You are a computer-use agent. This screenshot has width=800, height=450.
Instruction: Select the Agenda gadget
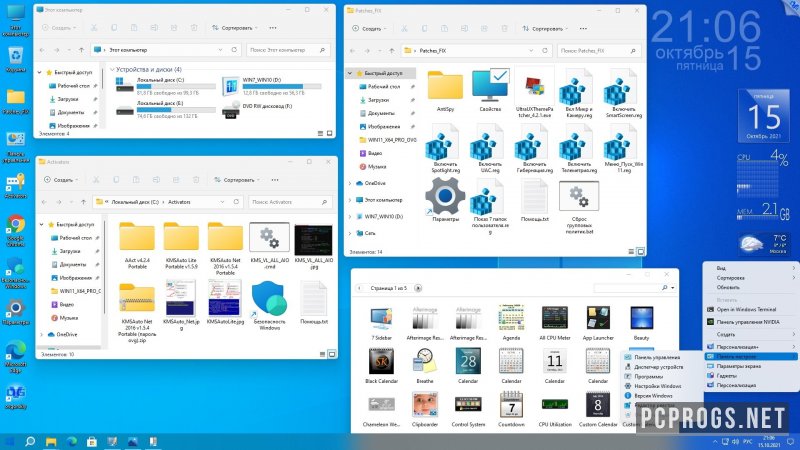point(511,323)
